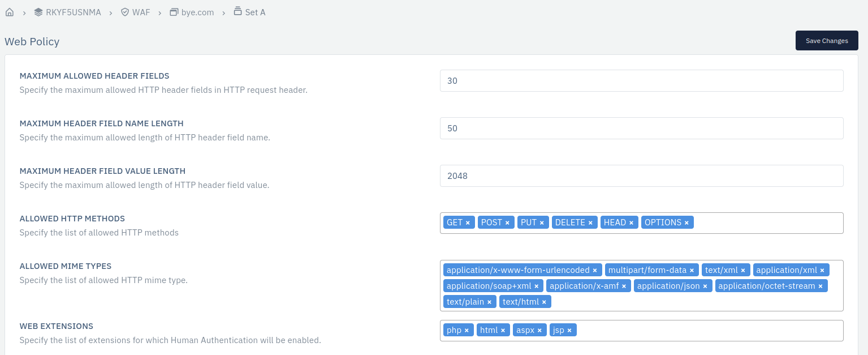
Task: Remove the OPTIONS method tag
Action: (x=686, y=223)
